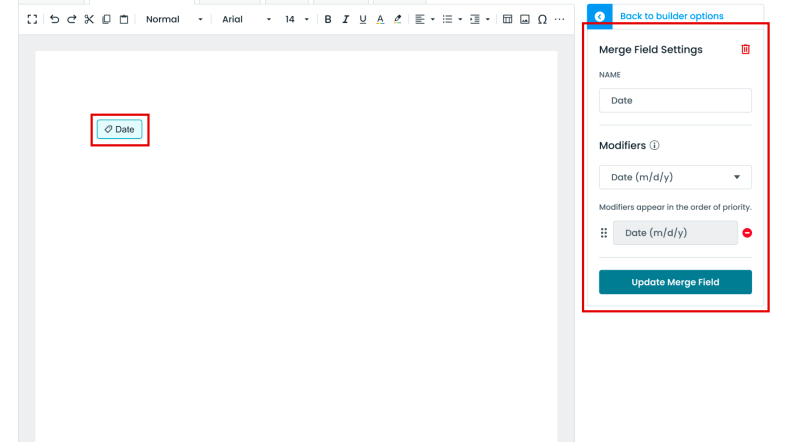Insert a table
This screenshot has height=442, width=799.
point(507,19)
